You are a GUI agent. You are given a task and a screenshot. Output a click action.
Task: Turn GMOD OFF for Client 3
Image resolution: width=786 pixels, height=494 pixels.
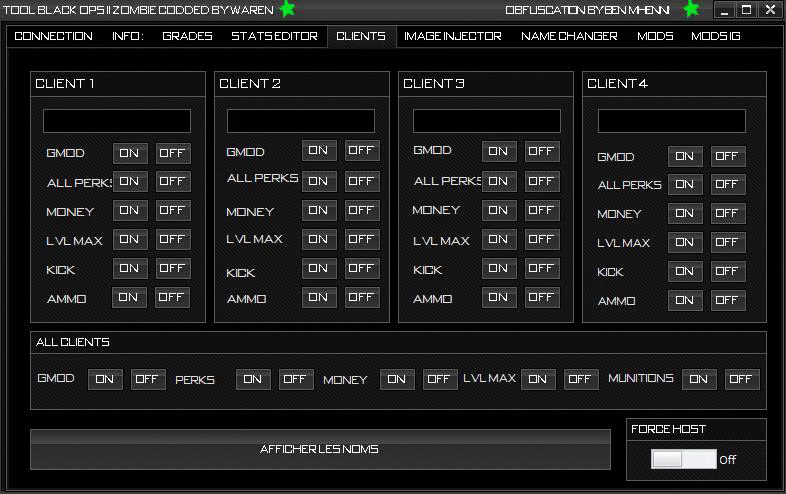542,151
